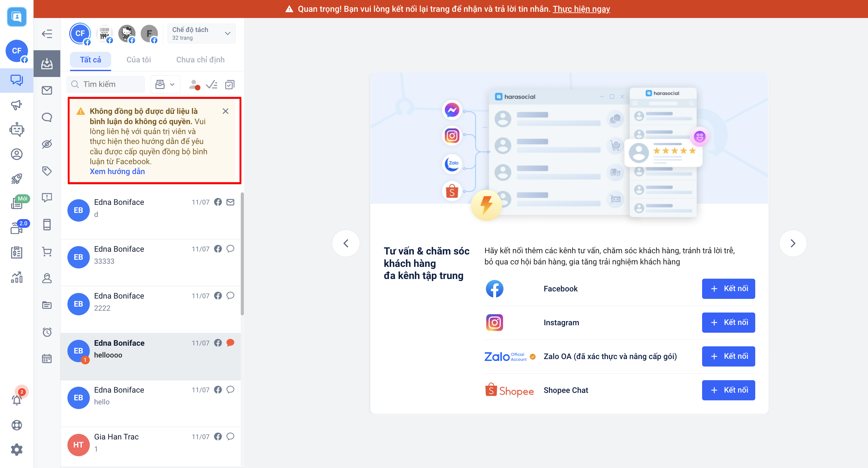The image size is (868, 468).
Task: Open the settings gear in left sidebar
Action: pyautogui.click(x=16, y=449)
